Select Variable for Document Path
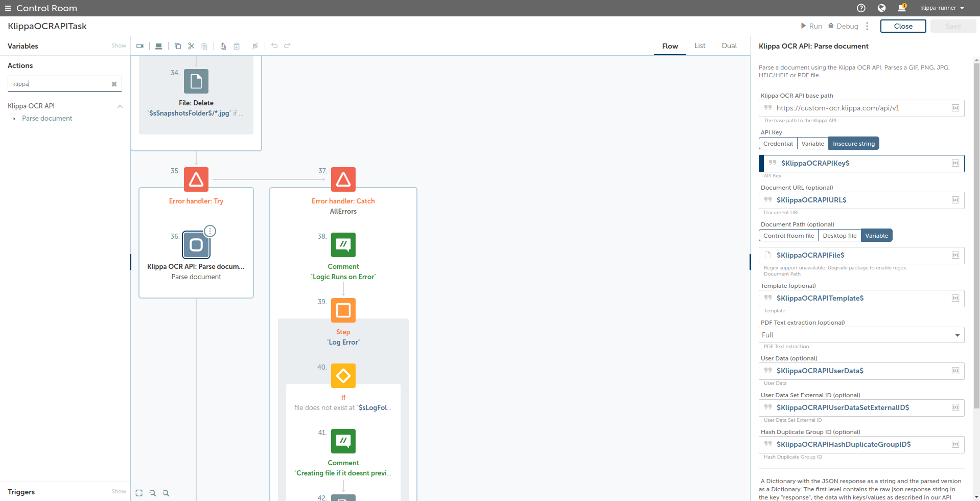Image resolution: width=980 pixels, height=501 pixels. [877, 236]
